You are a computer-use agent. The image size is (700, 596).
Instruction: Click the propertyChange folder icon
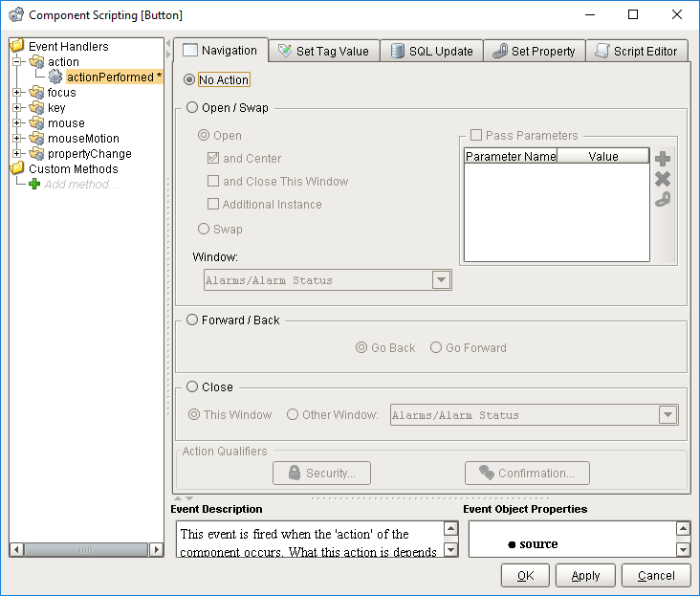(x=36, y=154)
